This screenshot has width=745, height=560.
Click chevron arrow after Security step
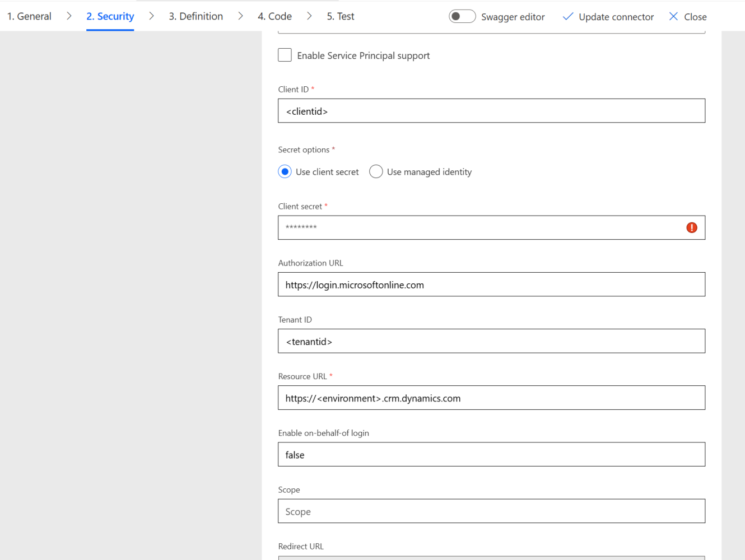tap(151, 16)
